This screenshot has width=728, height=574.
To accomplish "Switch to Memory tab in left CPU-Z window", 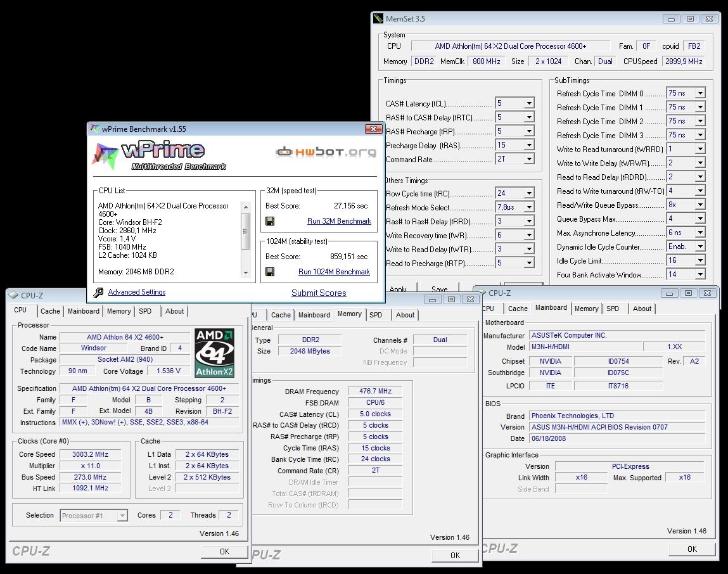I will click(x=119, y=311).
